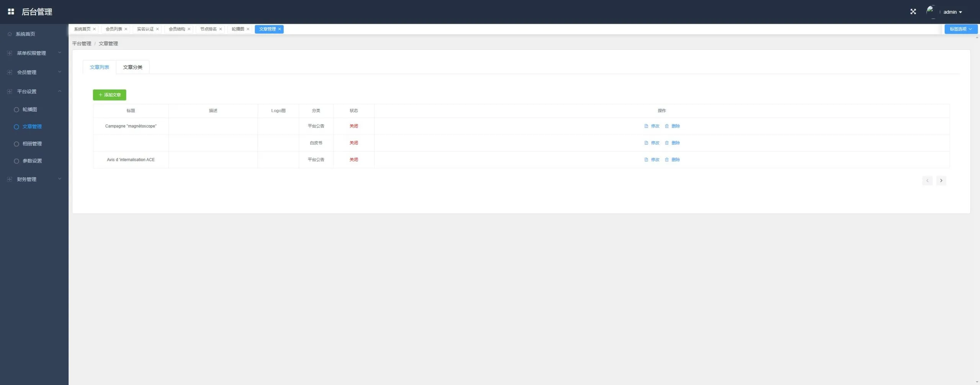
Task: Open the 标签选项 dropdown button
Action: [961, 29]
